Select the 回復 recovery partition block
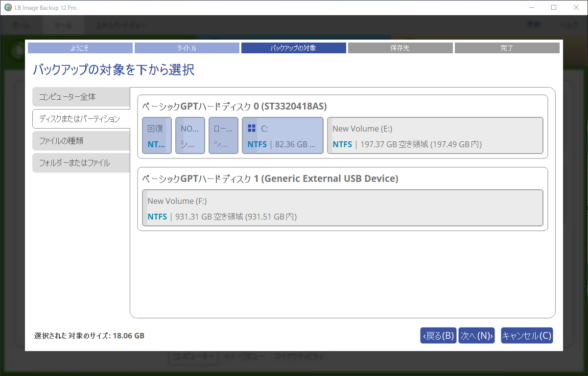Viewport: 588px width, 376px height. (x=157, y=135)
